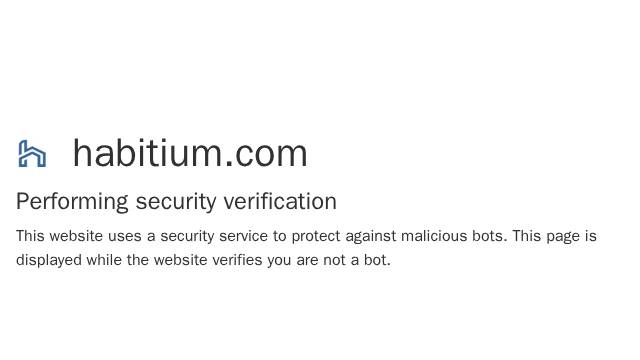This screenshot has width=640, height=360.
Task: Click the word 'security' in subheading
Action: click(176, 202)
